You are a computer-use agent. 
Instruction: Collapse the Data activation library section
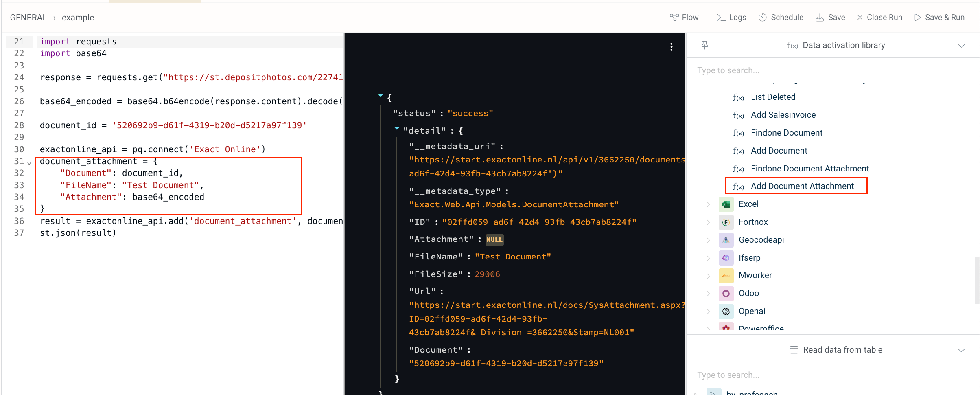[x=961, y=45]
